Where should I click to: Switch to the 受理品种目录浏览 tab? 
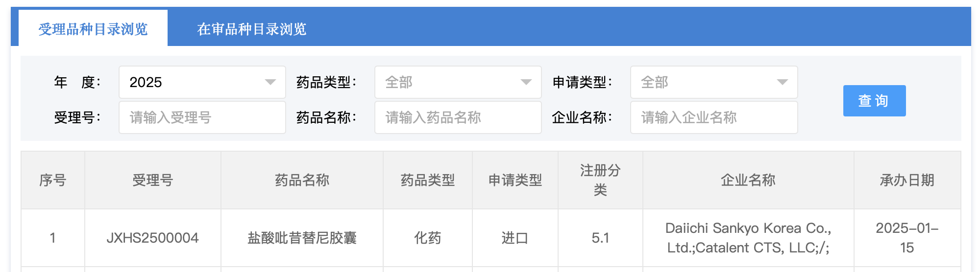93,29
